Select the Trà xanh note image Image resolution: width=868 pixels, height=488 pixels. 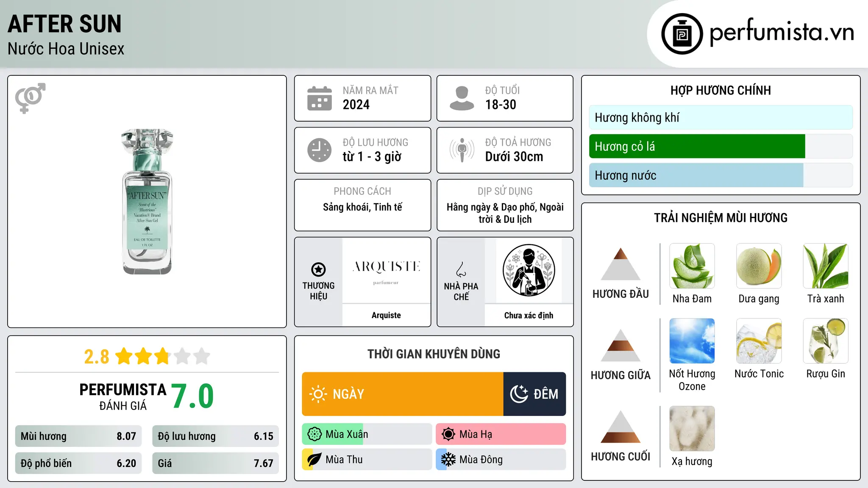coord(826,266)
